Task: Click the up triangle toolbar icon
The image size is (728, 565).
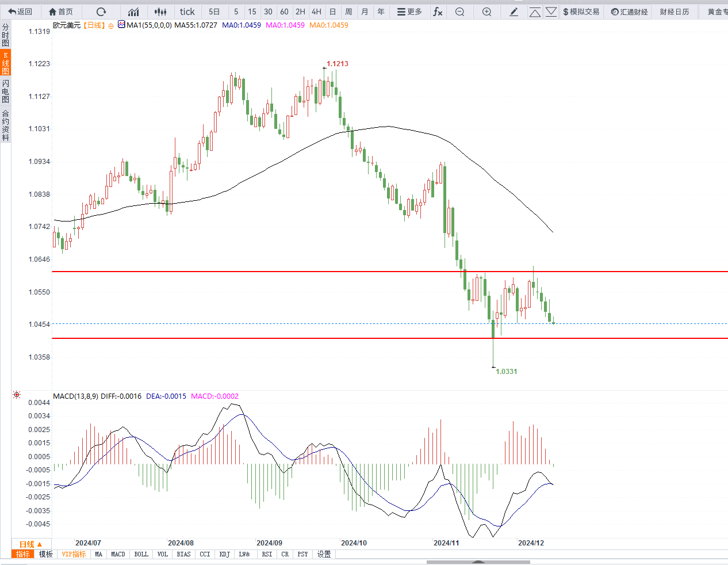Action: pyautogui.click(x=535, y=12)
